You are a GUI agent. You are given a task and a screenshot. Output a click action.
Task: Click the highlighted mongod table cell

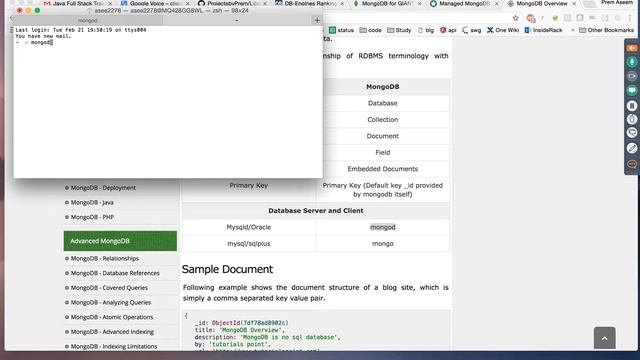pos(382,227)
